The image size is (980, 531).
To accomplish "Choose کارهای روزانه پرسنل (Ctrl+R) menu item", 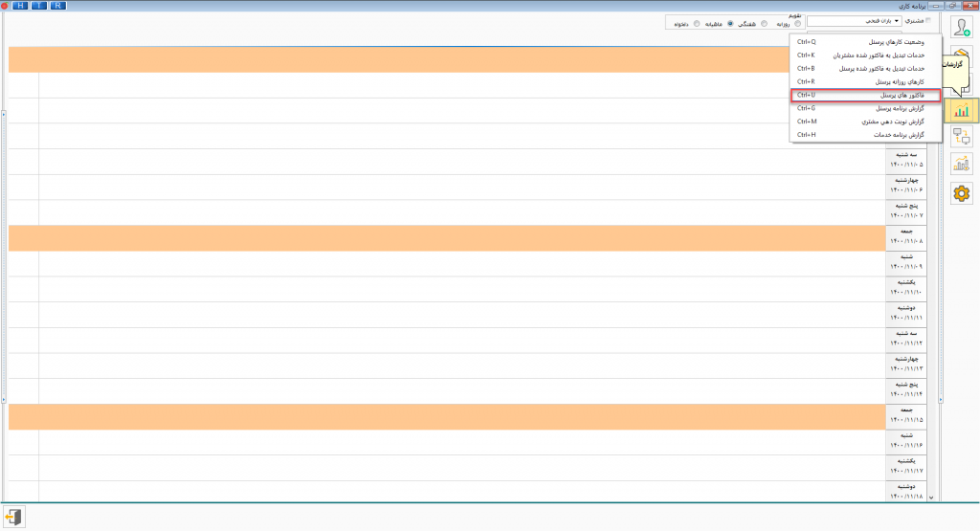I will [865, 82].
